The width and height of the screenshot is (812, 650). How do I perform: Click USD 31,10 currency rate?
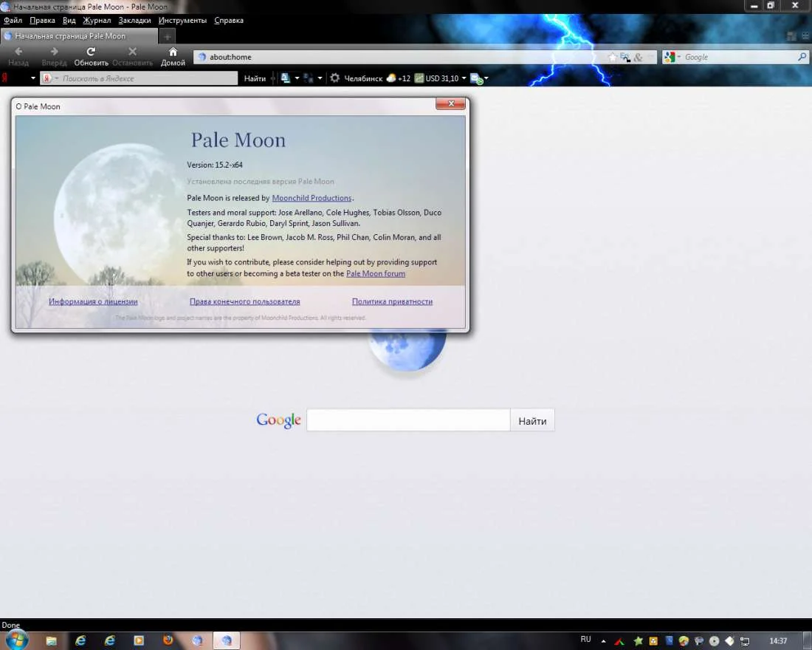(x=437, y=78)
